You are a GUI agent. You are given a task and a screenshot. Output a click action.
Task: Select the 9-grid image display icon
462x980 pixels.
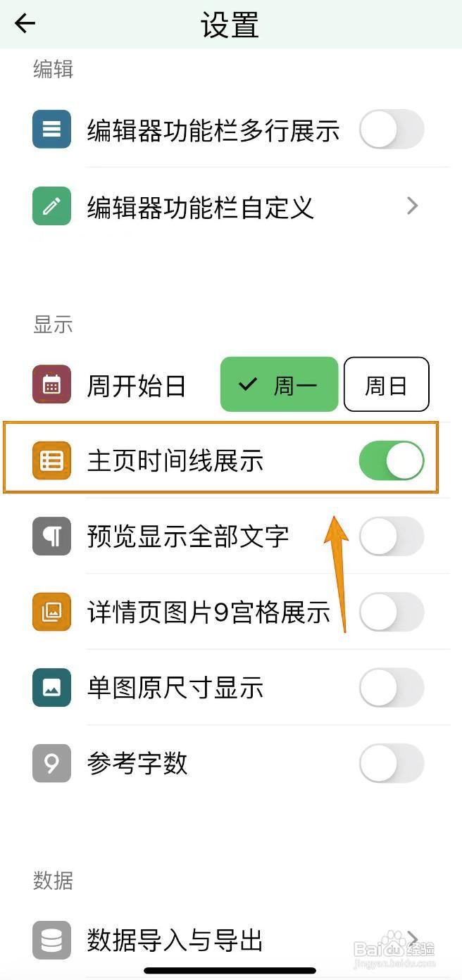50,612
